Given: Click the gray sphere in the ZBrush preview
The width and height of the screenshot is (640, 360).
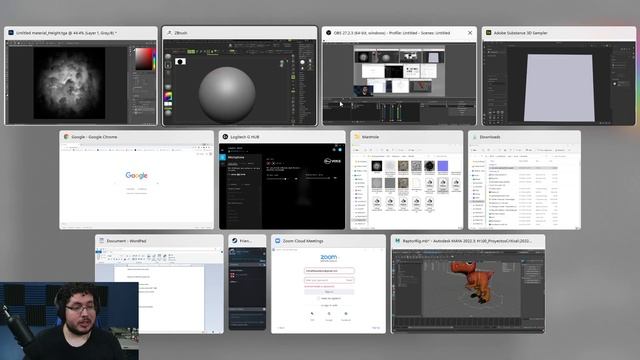Looking at the screenshot, I should coord(227,95).
